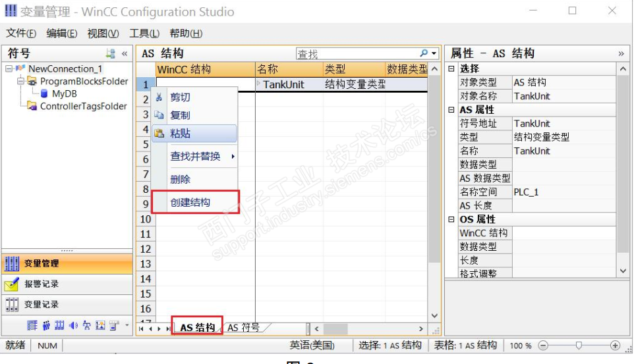
Task: Click the fifth small editor icon in bottom strip
Action: pyautogui.click(x=87, y=325)
